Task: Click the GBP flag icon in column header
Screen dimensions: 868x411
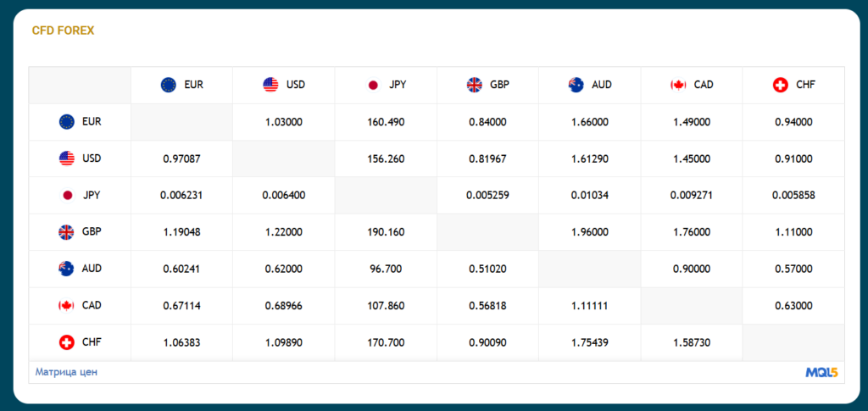Action: pyautogui.click(x=474, y=85)
